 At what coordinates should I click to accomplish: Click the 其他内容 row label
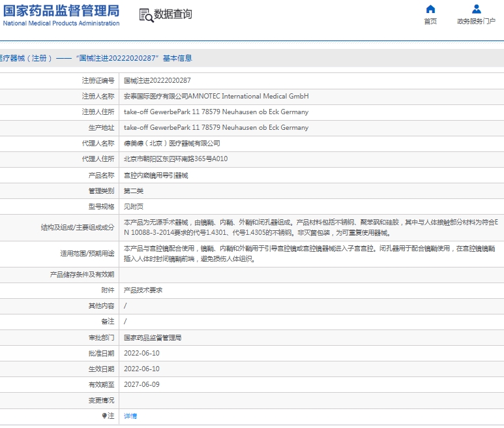click(x=101, y=306)
